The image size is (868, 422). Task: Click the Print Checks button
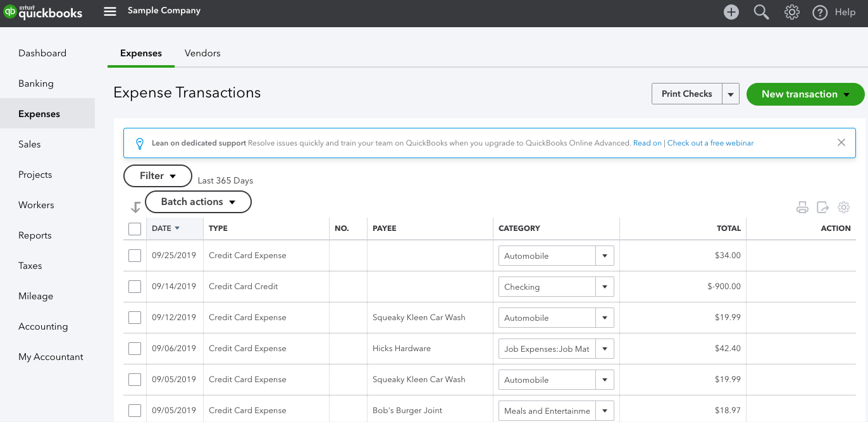[x=687, y=94]
